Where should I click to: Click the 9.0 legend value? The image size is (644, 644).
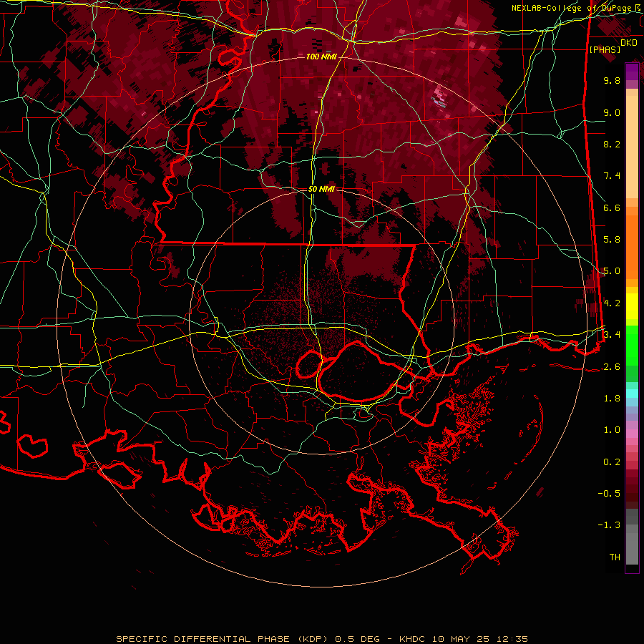[x=612, y=112]
